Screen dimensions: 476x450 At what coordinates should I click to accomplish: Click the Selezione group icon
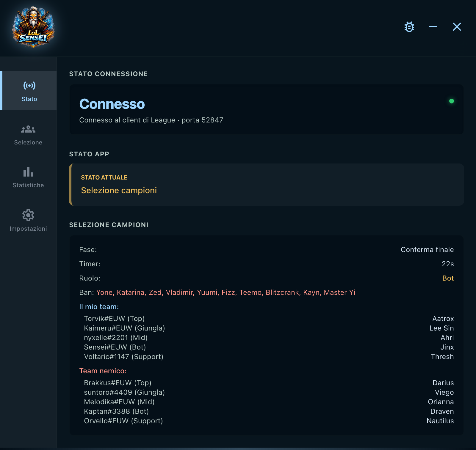coord(28,129)
